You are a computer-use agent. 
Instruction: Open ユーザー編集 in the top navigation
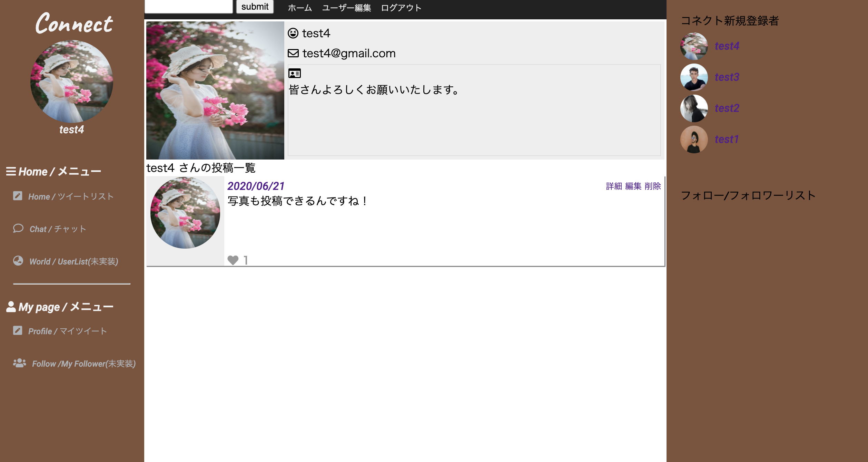pos(346,8)
